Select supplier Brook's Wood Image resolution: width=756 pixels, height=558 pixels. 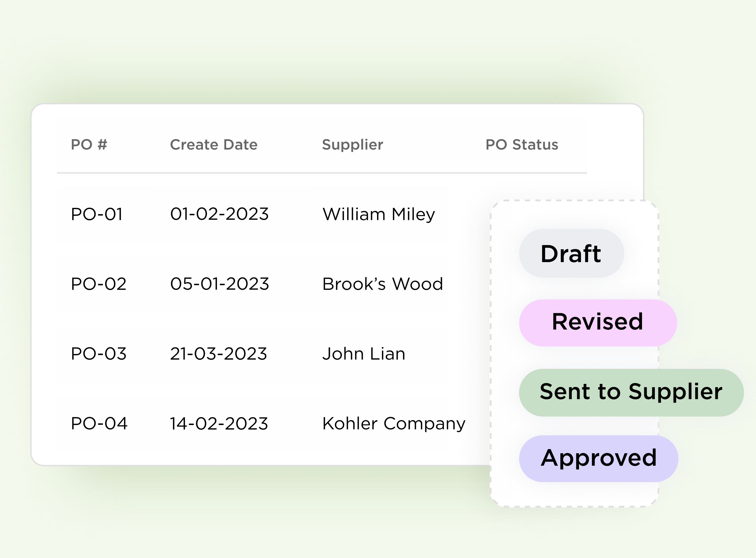[x=383, y=284]
